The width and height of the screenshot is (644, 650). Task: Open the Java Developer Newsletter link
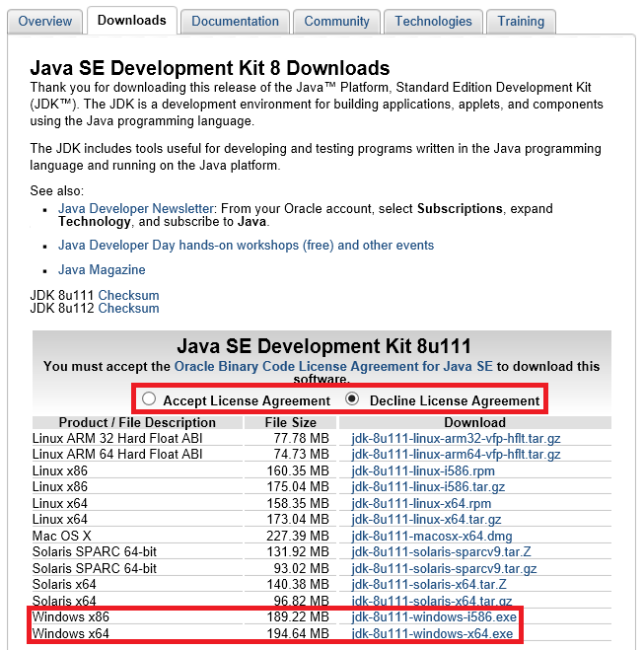coord(135,208)
